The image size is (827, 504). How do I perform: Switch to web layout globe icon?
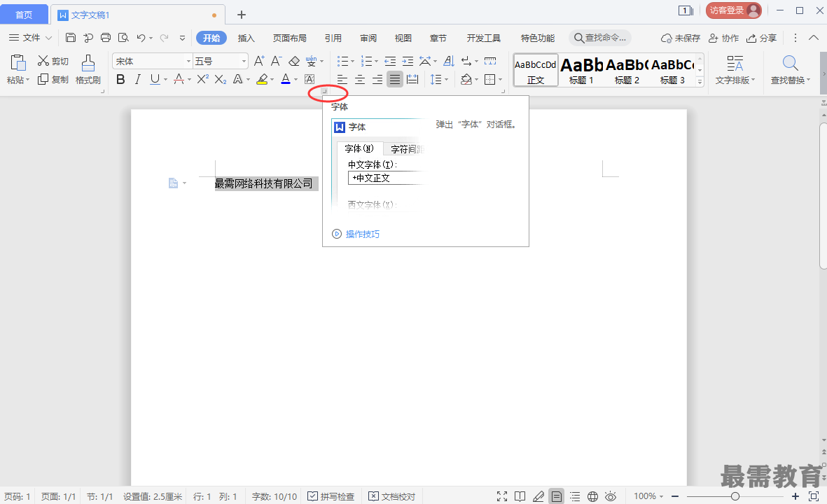[593, 496]
